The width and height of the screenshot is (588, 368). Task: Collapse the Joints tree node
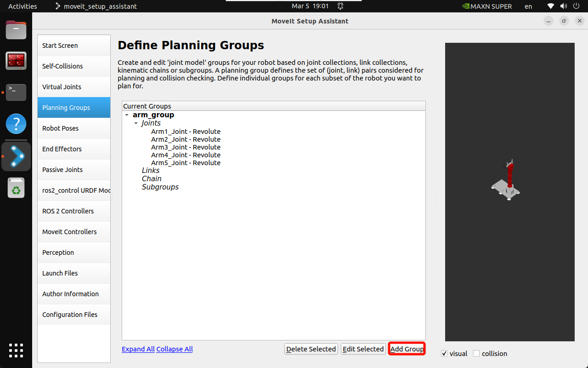tap(136, 123)
